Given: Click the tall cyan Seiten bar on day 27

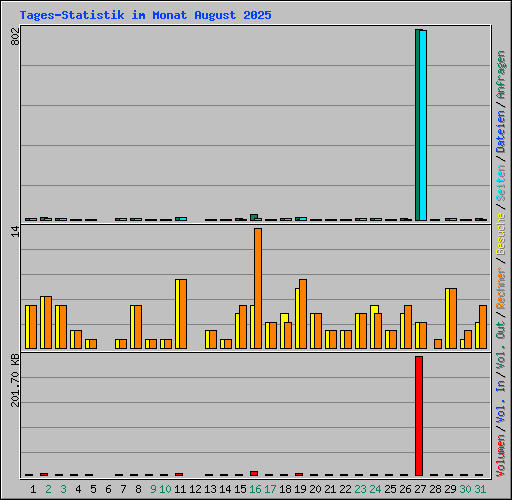Looking at the screenshot, I should 423,125.
